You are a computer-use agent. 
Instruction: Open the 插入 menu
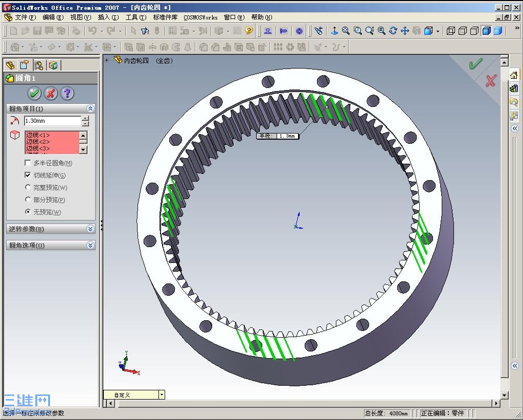108,17
